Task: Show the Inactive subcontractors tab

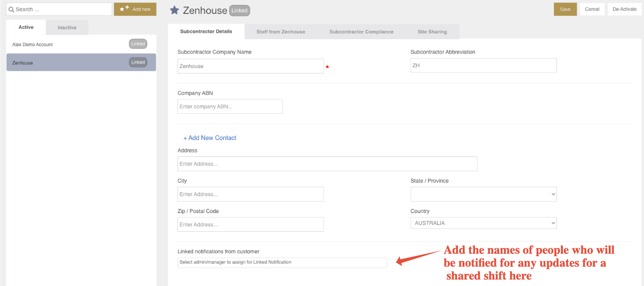Action: [67, 27]
